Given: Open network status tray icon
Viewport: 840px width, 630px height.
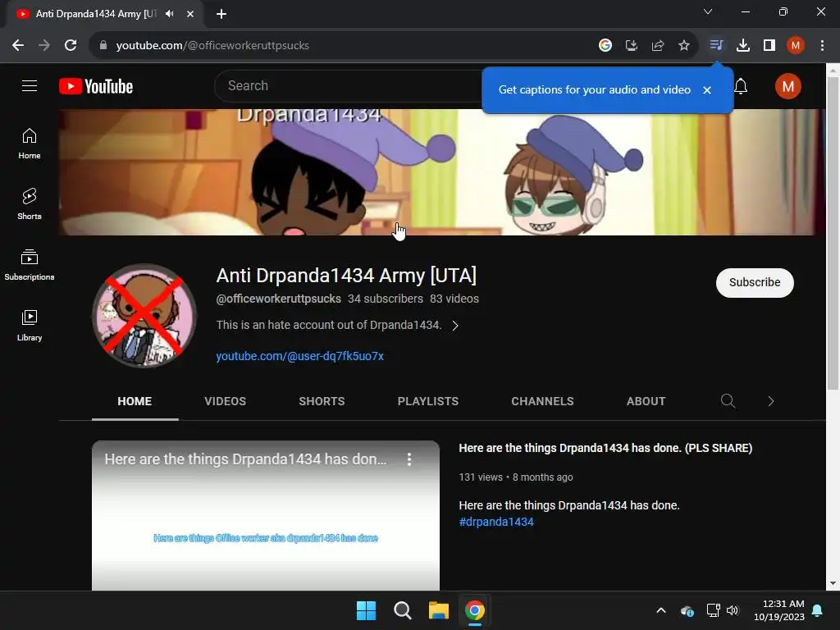Looking at the screenshot, I should 713,610.
